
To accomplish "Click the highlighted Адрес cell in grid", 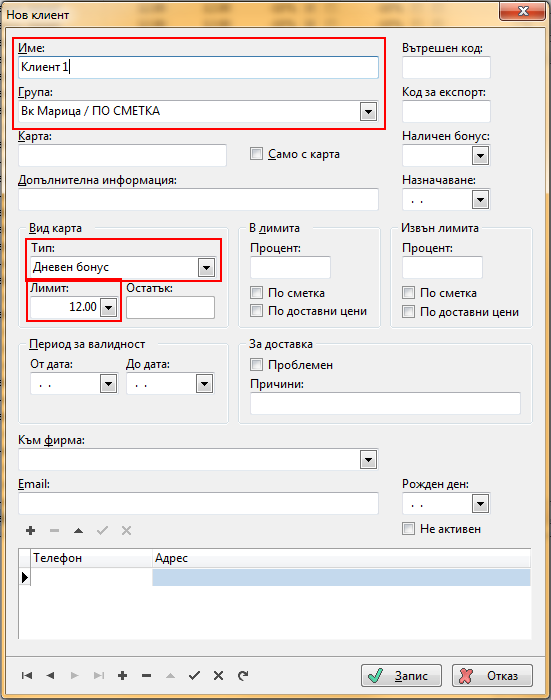I will [x=342, y=577].
